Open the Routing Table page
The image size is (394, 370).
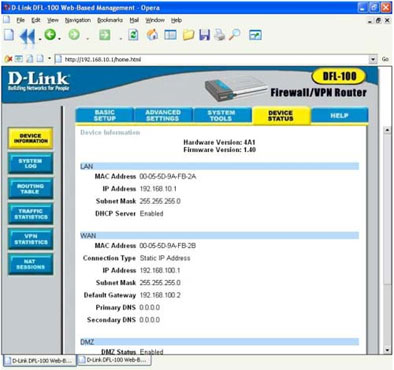pyautogui.click(x=30, y=189)
